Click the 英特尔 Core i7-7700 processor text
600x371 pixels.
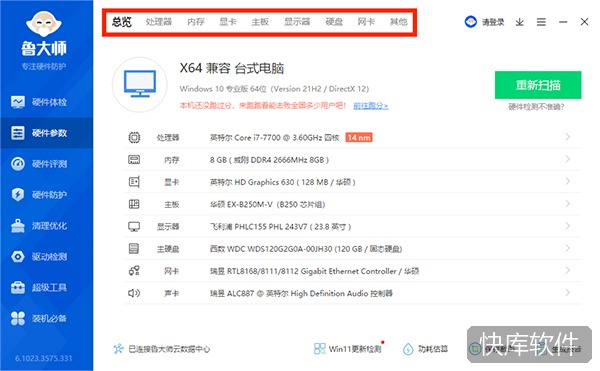click(x=274, y=137)
